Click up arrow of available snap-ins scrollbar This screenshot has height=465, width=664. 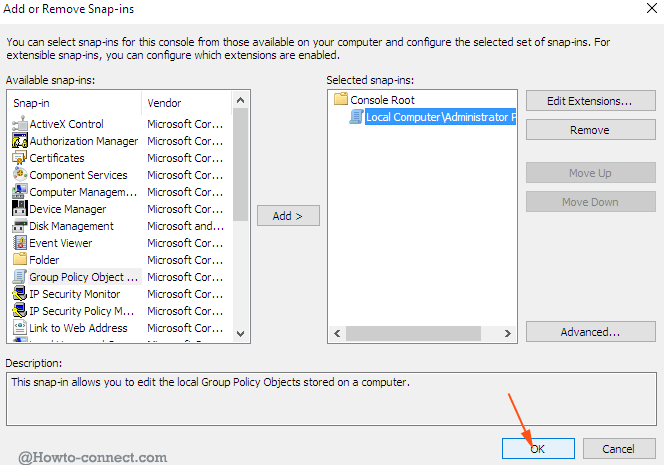(x=241, y=100)
